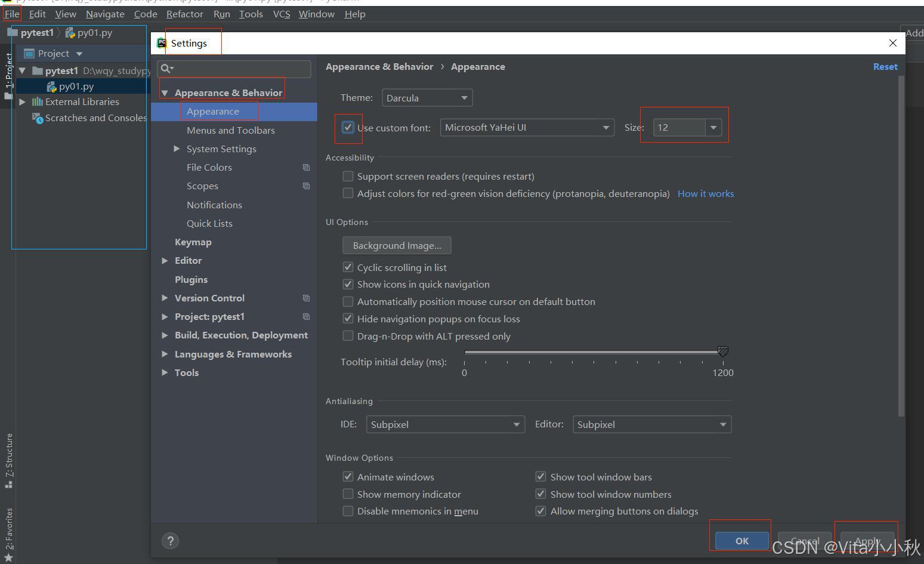The width and height of the screenshot is (924, 564).
Task: Click the help question mark icon
Action: tap(170, 541)
